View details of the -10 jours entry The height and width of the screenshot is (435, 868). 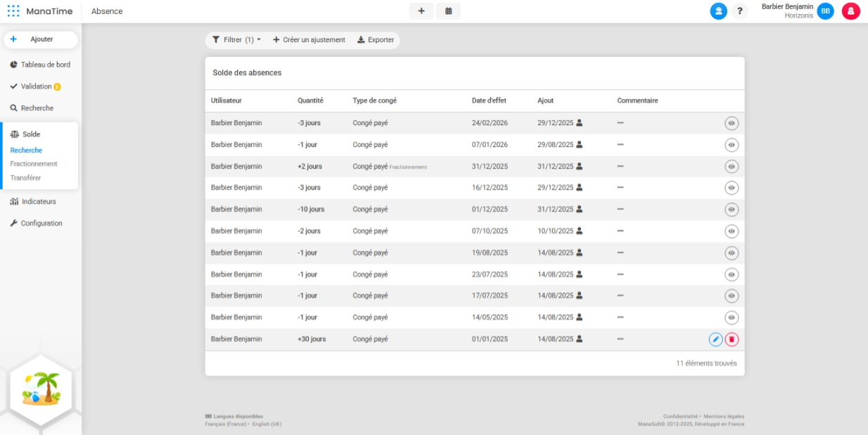[732, 209]
